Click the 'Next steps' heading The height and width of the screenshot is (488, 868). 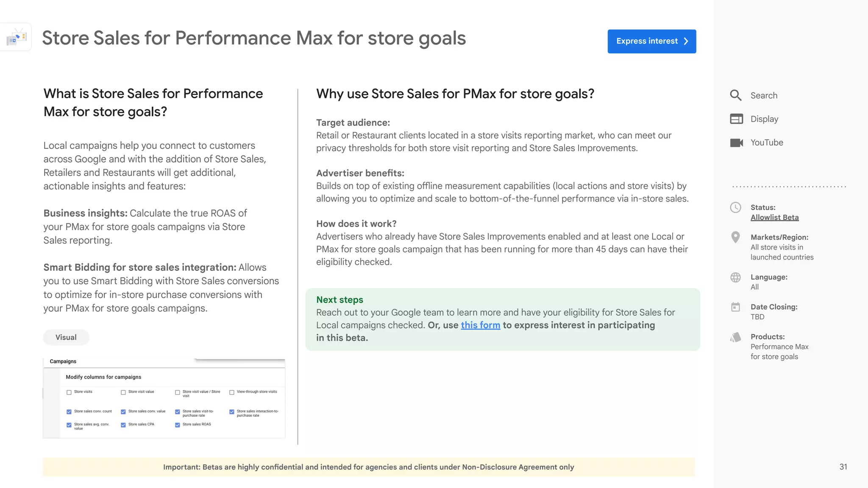339,299
